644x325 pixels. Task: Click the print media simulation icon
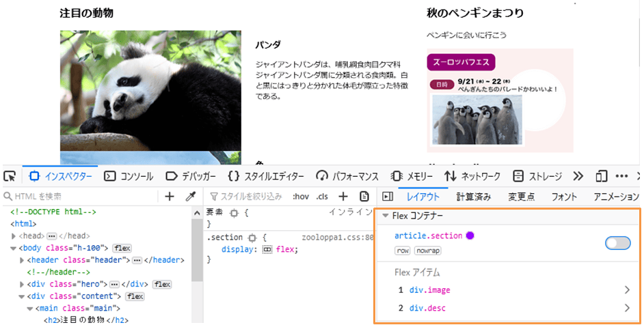point(364,197)
